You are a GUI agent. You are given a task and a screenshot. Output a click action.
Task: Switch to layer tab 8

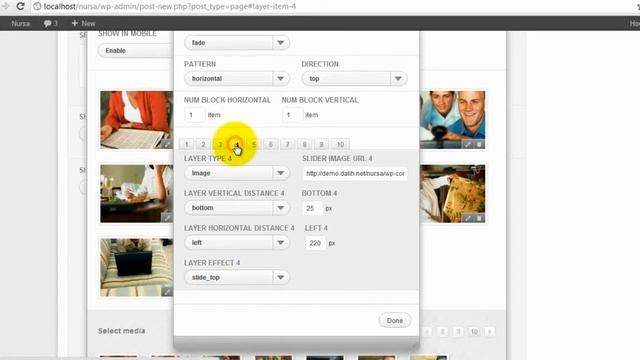(x=304, y=144)
